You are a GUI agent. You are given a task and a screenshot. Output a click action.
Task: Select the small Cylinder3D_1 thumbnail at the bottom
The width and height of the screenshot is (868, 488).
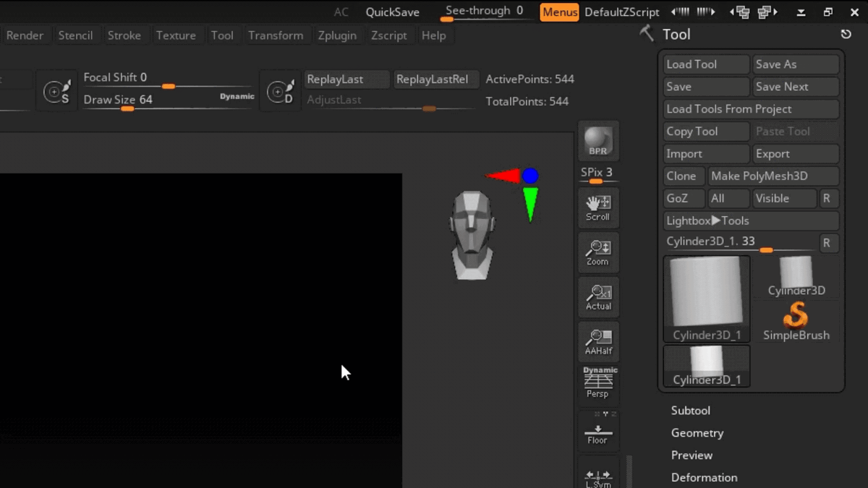[x=707, y=366]
